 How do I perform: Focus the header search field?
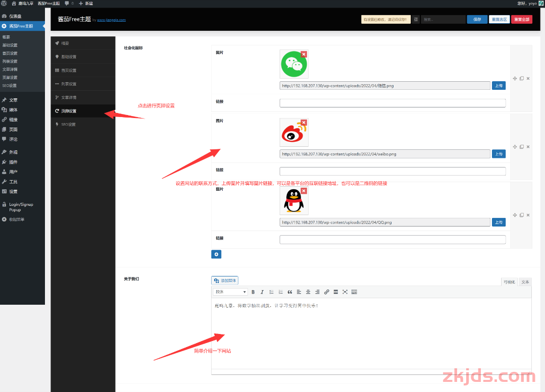point(443,20)
